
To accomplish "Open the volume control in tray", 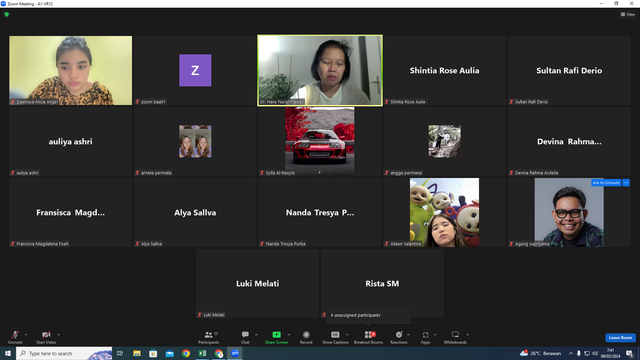I will [x=595, y=353].
